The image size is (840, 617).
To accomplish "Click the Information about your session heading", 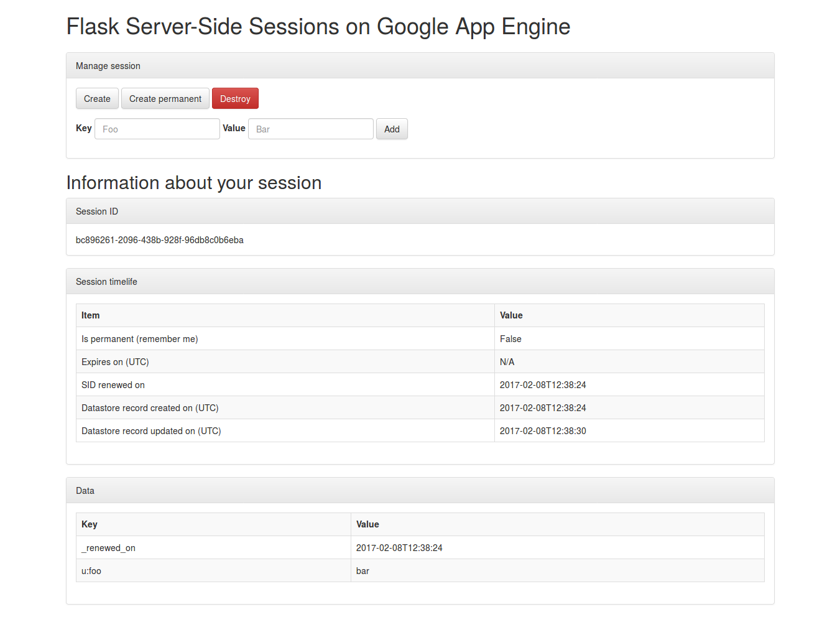I will click(x=194, y=183).
